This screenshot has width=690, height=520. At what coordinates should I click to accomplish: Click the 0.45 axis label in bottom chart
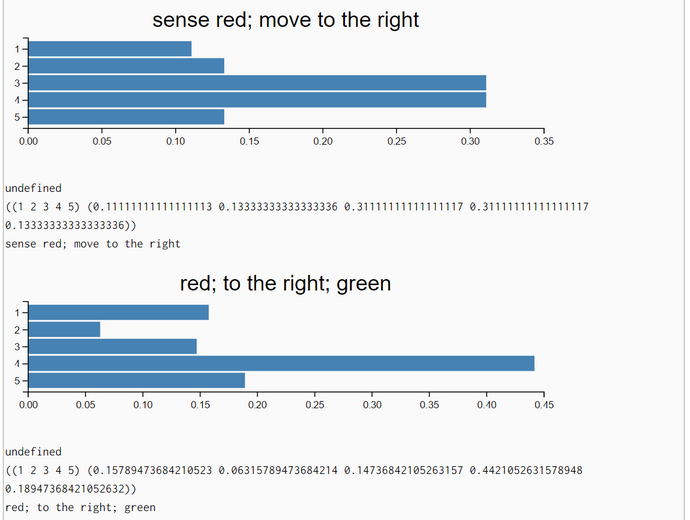pyautogui.click(x=544, y=405)
